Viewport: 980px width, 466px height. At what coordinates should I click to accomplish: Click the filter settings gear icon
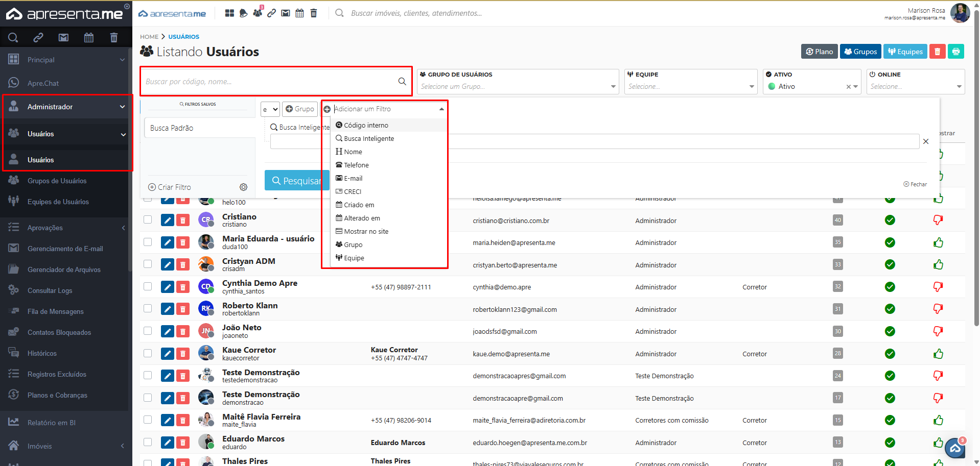(x=244, y=187)
